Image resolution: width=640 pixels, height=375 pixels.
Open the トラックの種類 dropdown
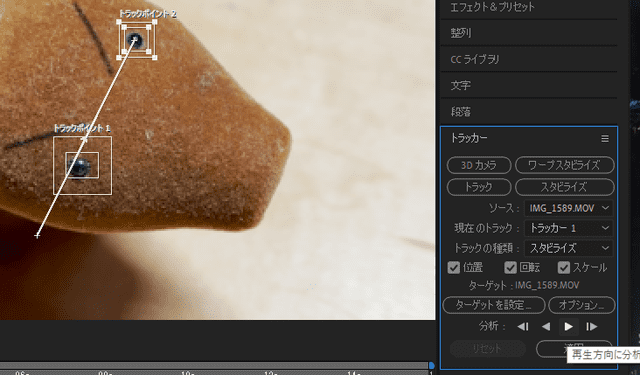569,248
